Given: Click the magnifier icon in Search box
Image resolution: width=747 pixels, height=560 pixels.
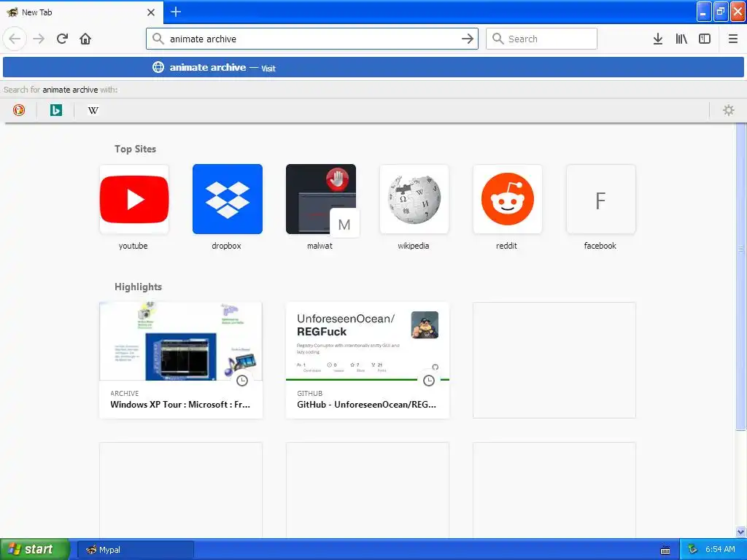Looking at the screenshot, I should [x=498, y=39].
